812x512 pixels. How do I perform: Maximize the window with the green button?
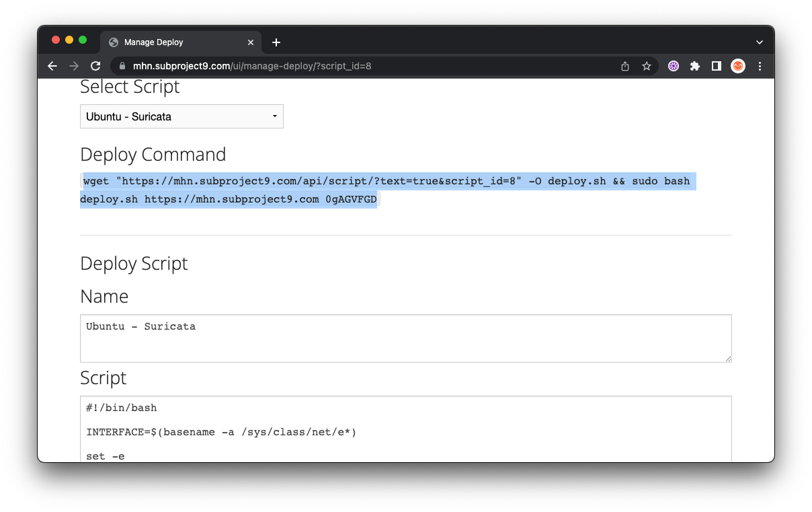[x=83, y=40]
